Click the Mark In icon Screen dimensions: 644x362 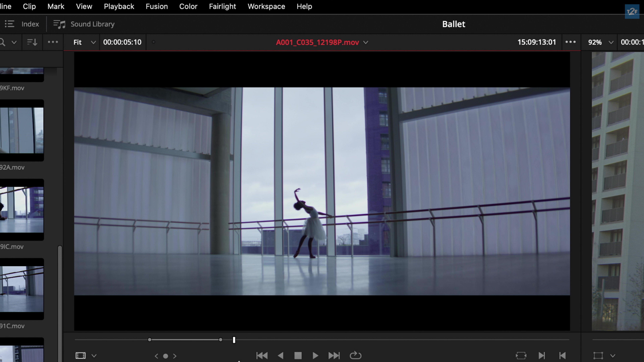tap(542, 355)
